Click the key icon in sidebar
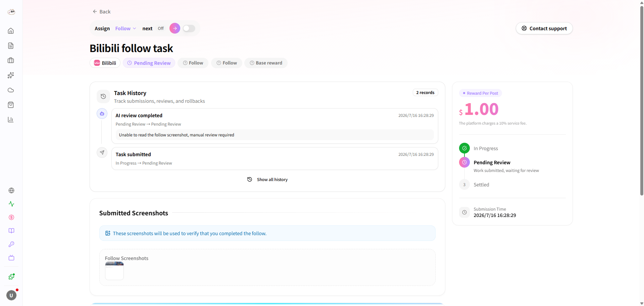 click(x=11, y=244)
